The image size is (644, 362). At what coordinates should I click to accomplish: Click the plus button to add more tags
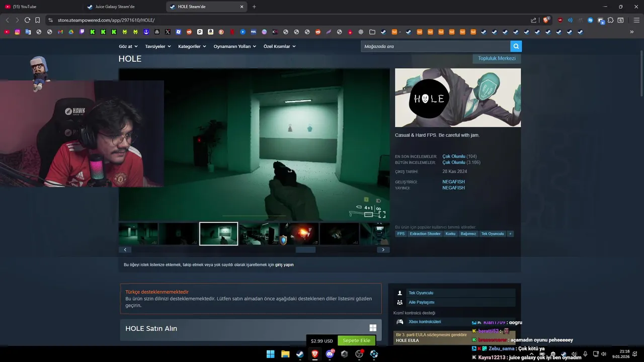(510, 234)
